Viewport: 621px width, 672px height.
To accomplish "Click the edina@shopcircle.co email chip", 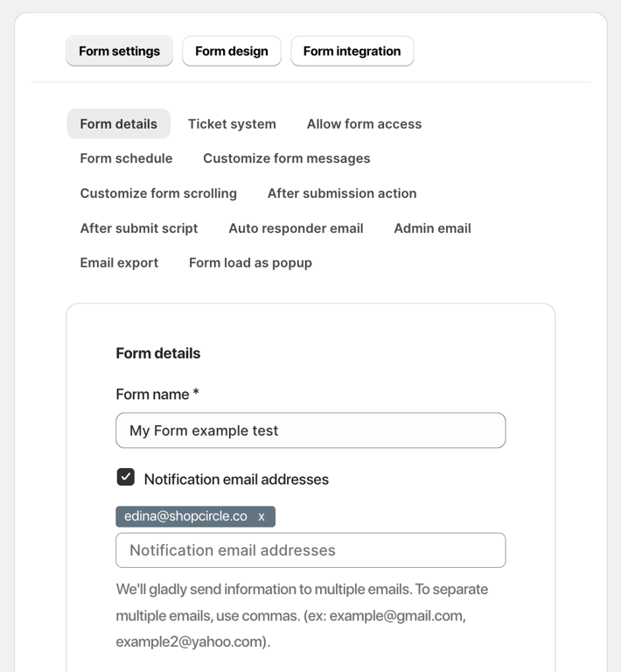I will tap(185, 517).
